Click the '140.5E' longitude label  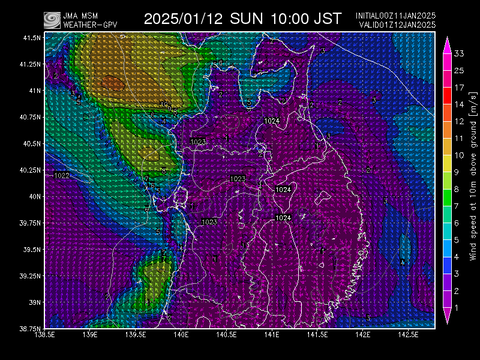point(226,334)
